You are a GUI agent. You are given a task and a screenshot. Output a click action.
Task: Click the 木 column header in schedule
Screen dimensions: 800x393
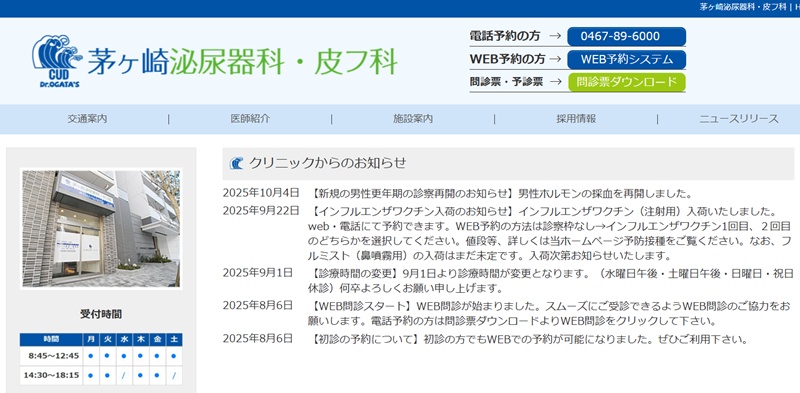pos(141,339)
